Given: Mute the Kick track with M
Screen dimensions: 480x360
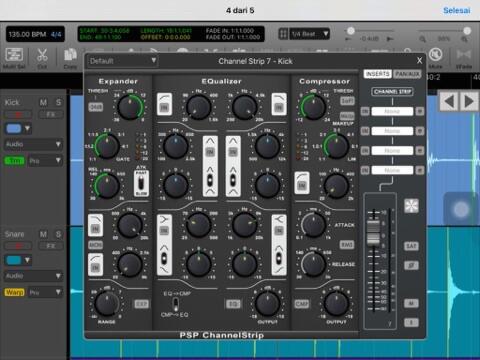Looking at the screenshot, I should (x=43, y=102).
